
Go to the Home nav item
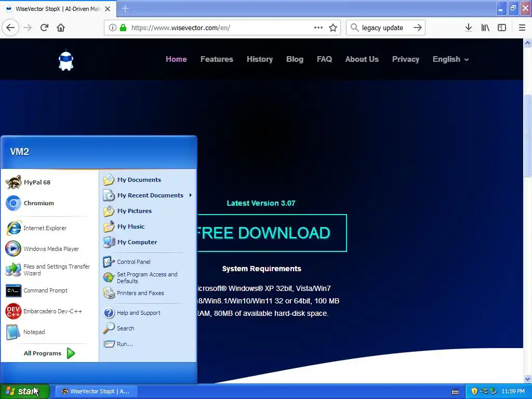[176, 59]
